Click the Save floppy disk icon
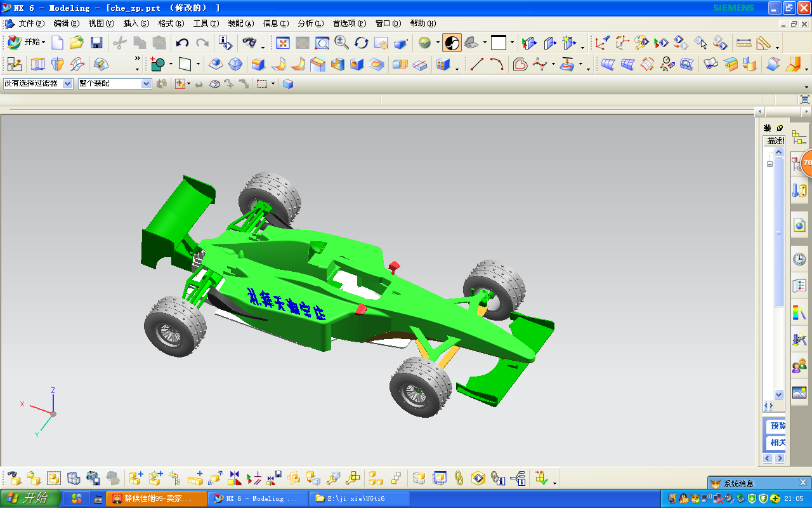This screenshot has width=812, height=508. click(x=96, y=43)
